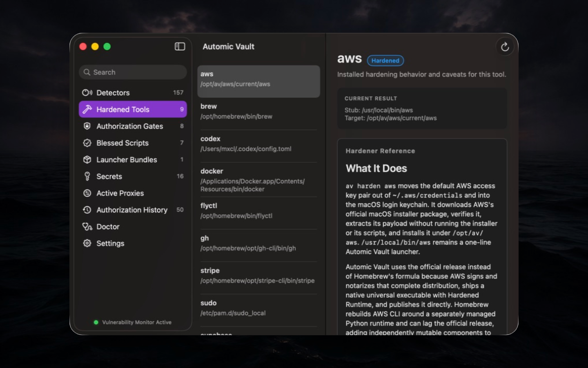Image resolution: width=588 pixels, height=368 pixels.
Task: Click the What It Does heading
Action: pos(376,168)
